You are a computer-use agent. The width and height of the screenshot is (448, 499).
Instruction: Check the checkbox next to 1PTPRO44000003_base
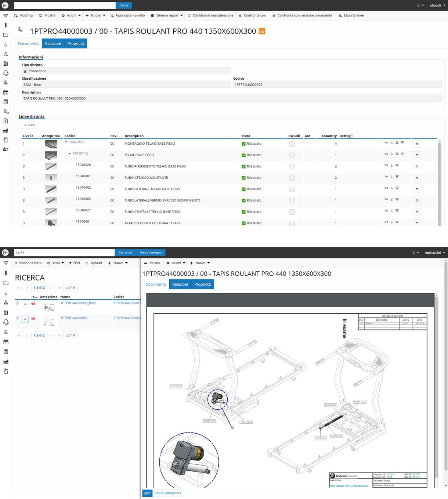(x=17, y=303)
